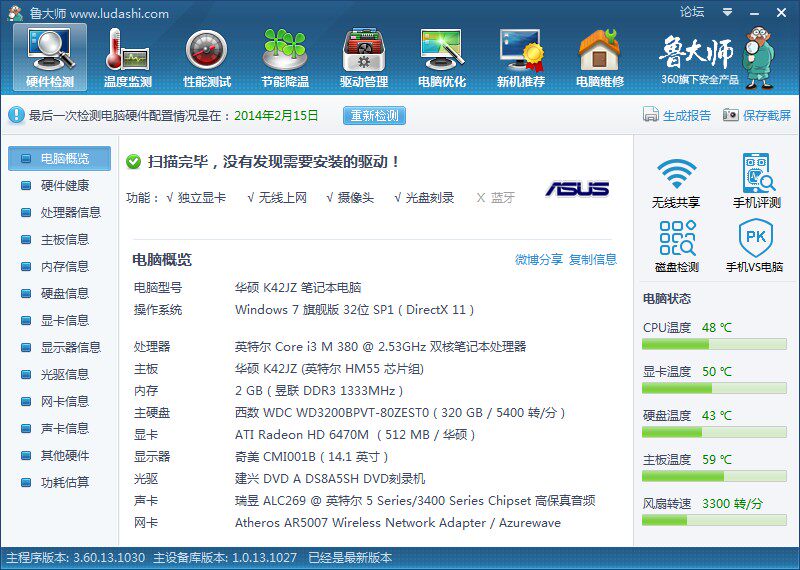
Task: Click the √ 独立显卡 feature label
Action: [196, 198]
